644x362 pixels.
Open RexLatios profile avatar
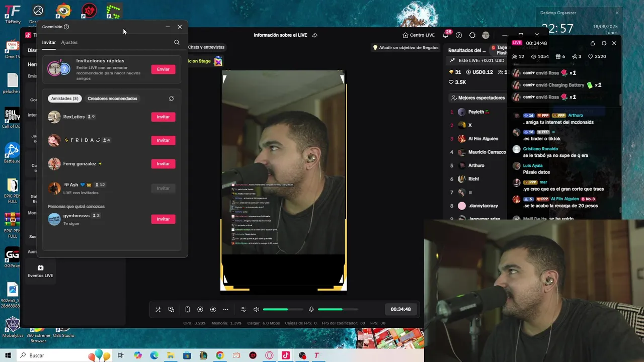point(54,117)
